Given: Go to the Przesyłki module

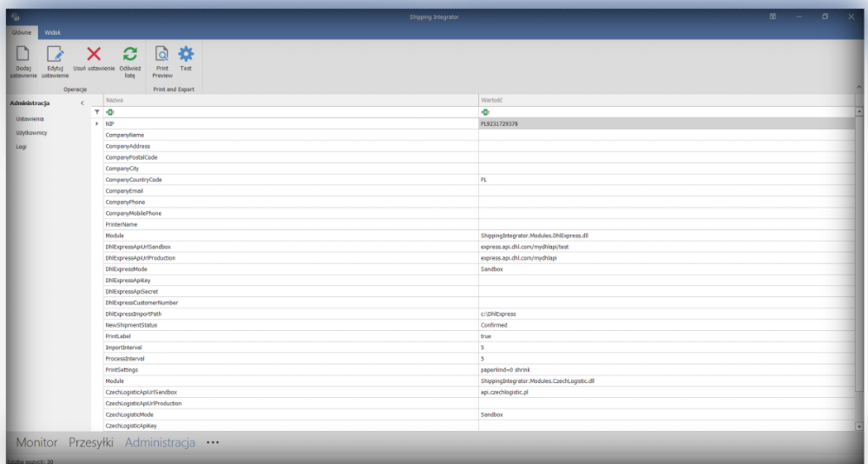Looking at the screenshot, I should click(x=91, y=442).
